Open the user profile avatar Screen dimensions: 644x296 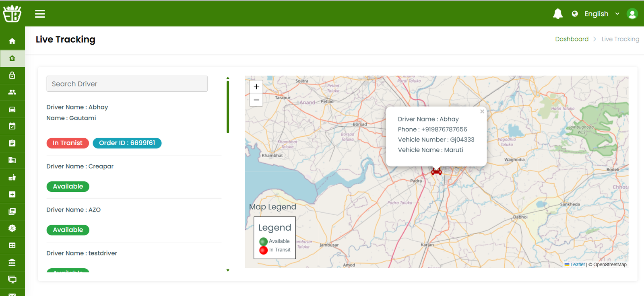click(632, 14)
